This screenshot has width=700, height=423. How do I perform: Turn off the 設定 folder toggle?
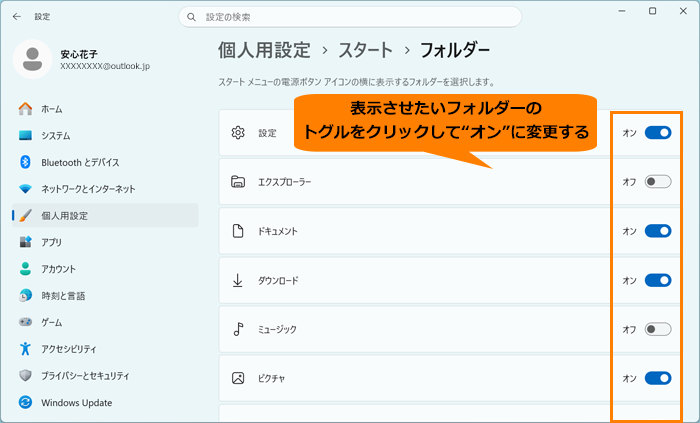click(658, 133)
